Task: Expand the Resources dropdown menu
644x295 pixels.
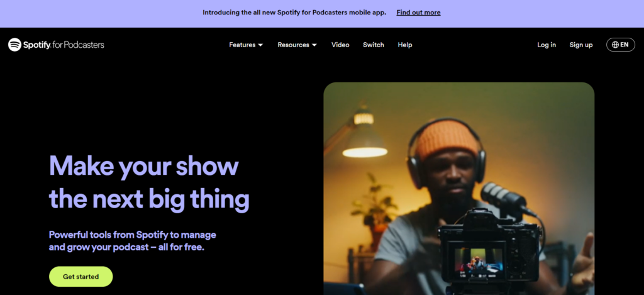Action: pyautogui.click(x=297, y=45)
